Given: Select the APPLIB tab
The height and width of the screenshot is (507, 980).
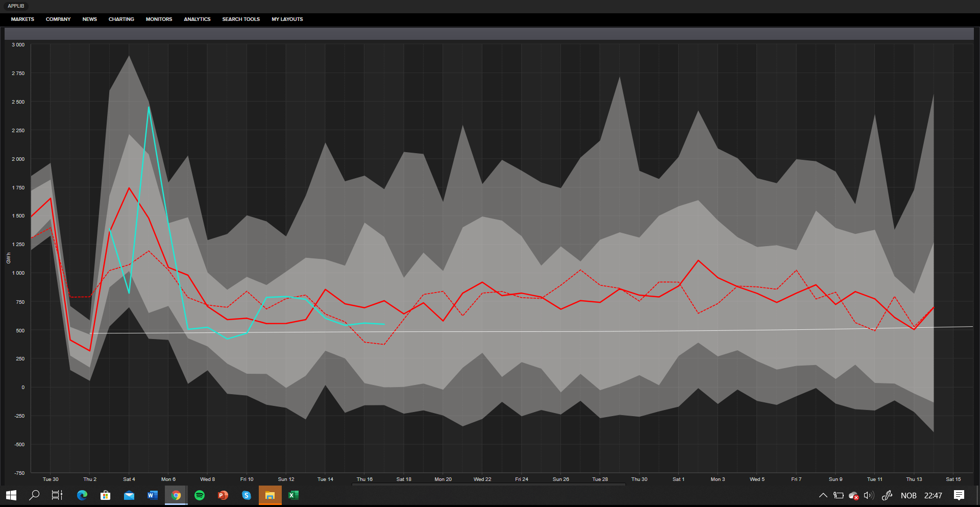Looking at the screenshot, I should [16, 6].
